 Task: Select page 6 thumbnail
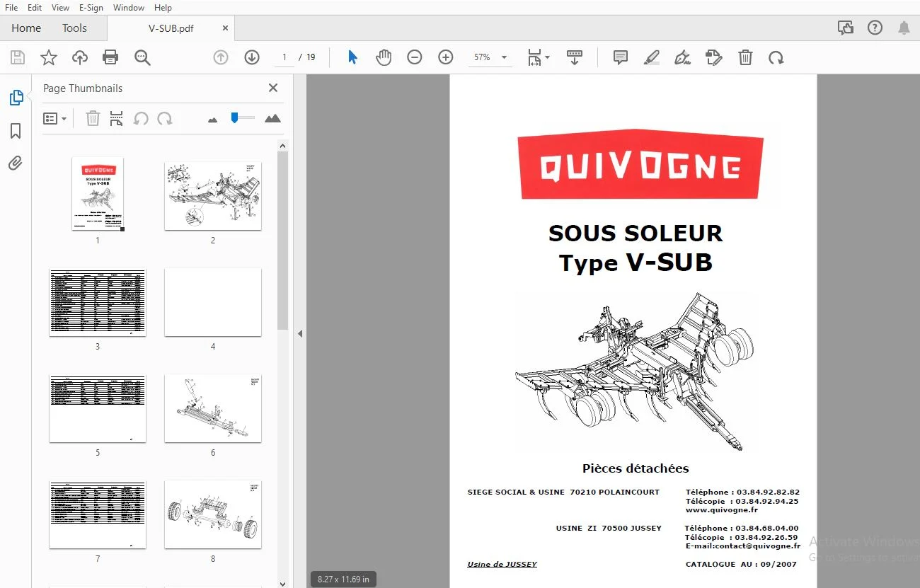[x=213, y=408]
